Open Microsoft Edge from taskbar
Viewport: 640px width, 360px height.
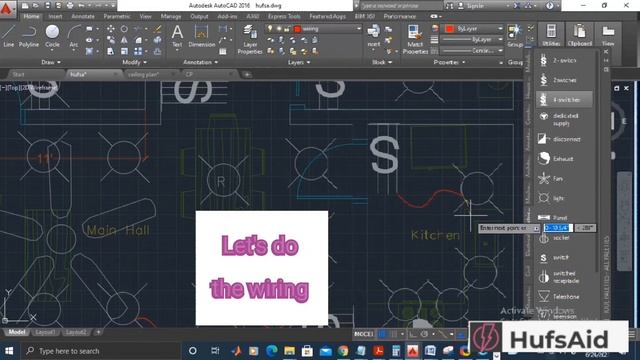pos(272,351)
